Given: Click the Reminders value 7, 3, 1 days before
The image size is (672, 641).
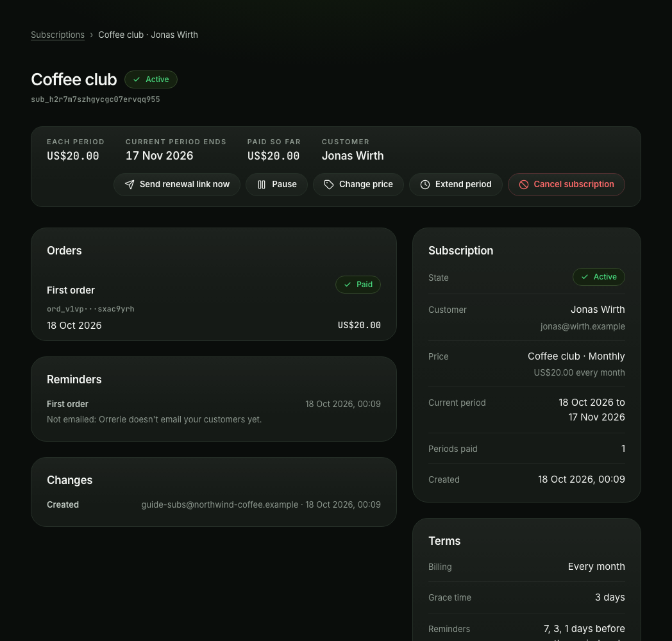Looking at the screenshot, I should pyautogui.click(x=584, y=629).
